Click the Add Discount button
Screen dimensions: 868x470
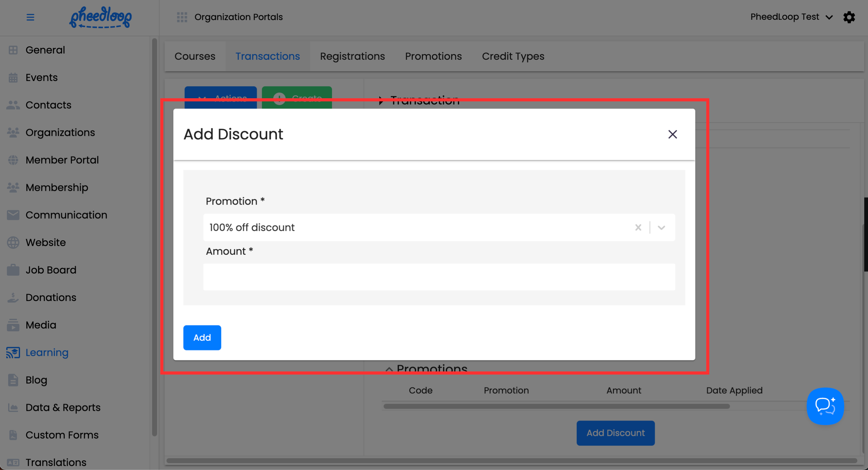[615, 433]
